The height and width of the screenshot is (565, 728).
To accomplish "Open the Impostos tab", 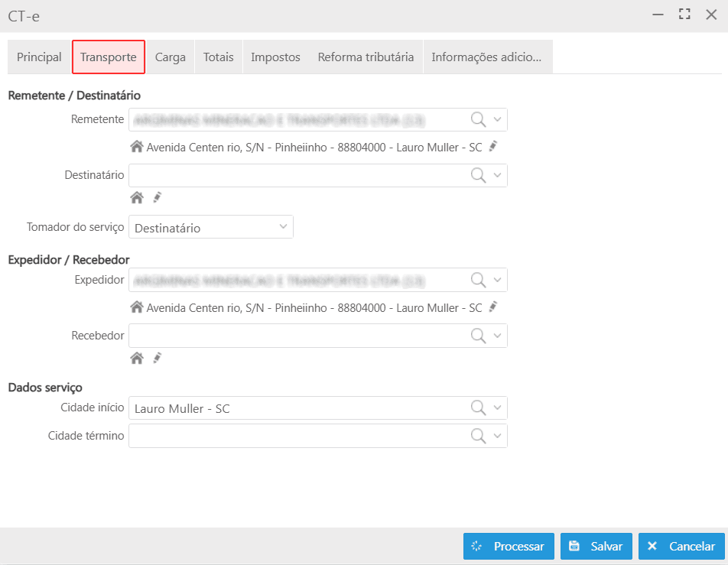I will [275, 57].
